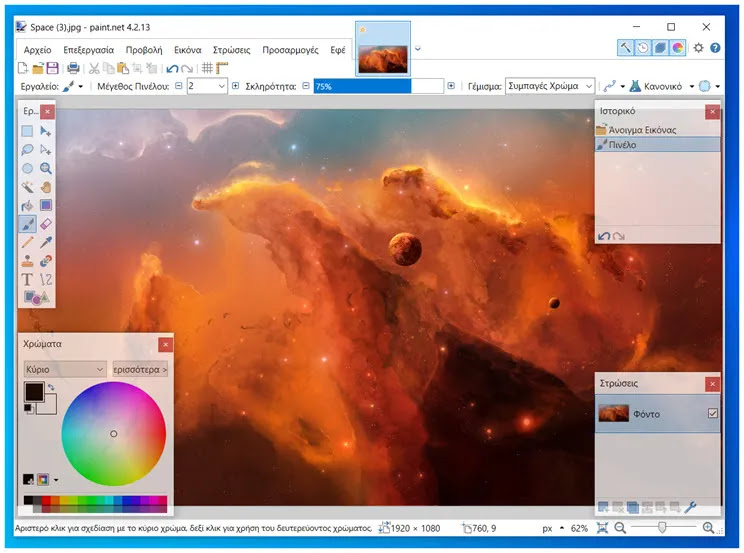
Task: Click the Print icon in toolbar
Action: tap(73, 68)
